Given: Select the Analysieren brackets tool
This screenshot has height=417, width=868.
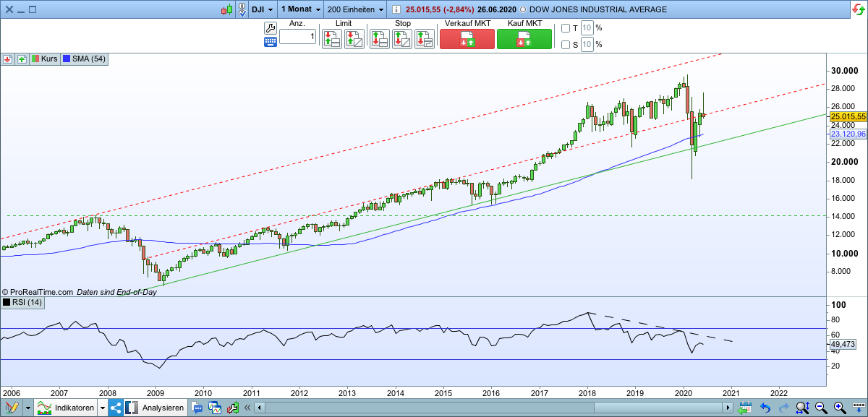Looking at the screenshot, I should pyautogui.click(x=131, y=407).
